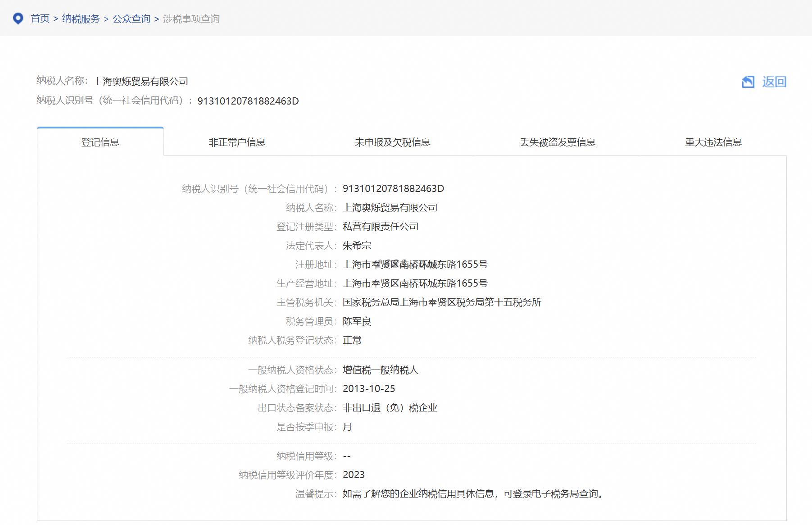Click the return arrow icon beside 返回
812x525 pixels.
coord(748,82)
